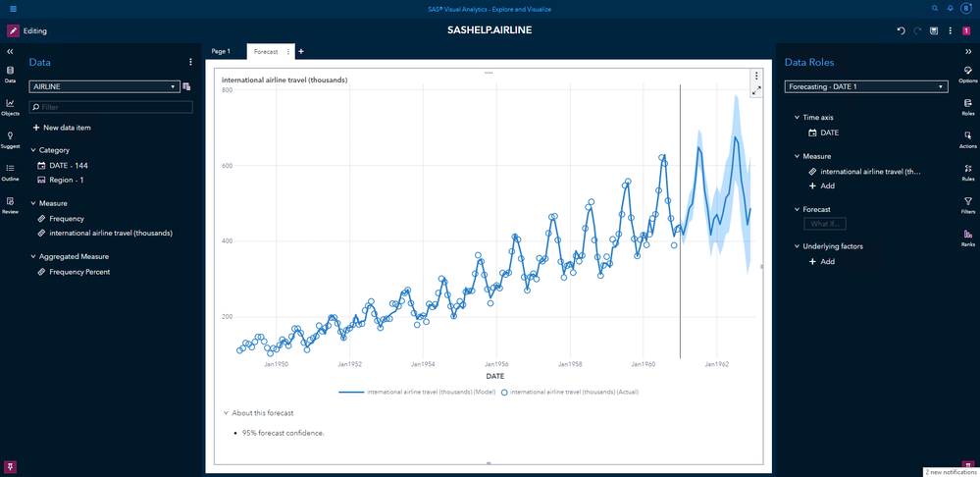Click the search magnifier in the top banner
Screen dimensions: 980x477
[x=934, y=9]
